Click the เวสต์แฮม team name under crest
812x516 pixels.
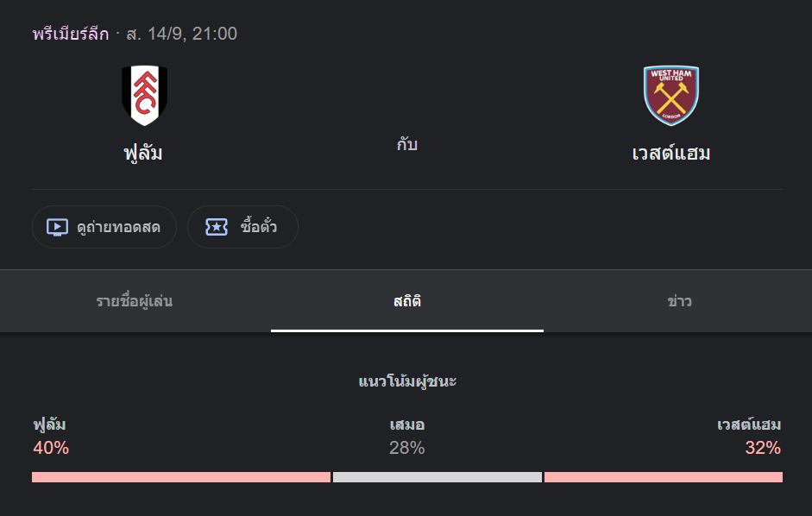671,153
